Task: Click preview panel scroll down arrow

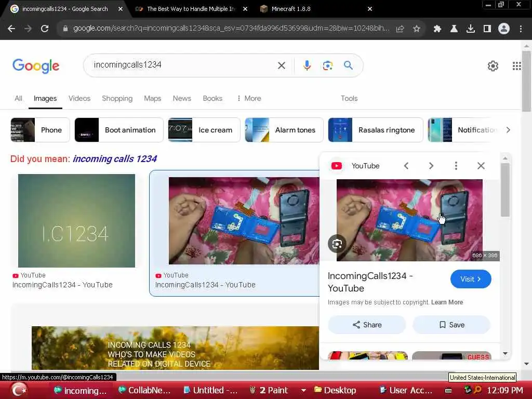Action: click(505, 353)
